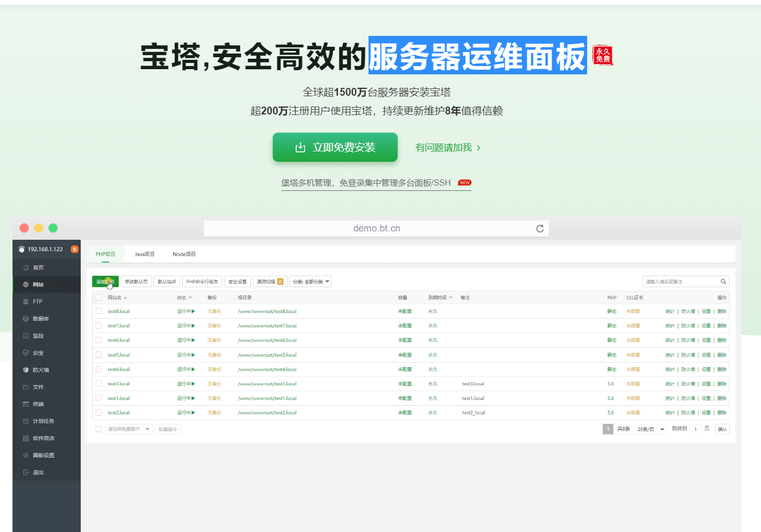Check the box for test3.local row
Screen dimensions: 761x532
pos(98,384)
